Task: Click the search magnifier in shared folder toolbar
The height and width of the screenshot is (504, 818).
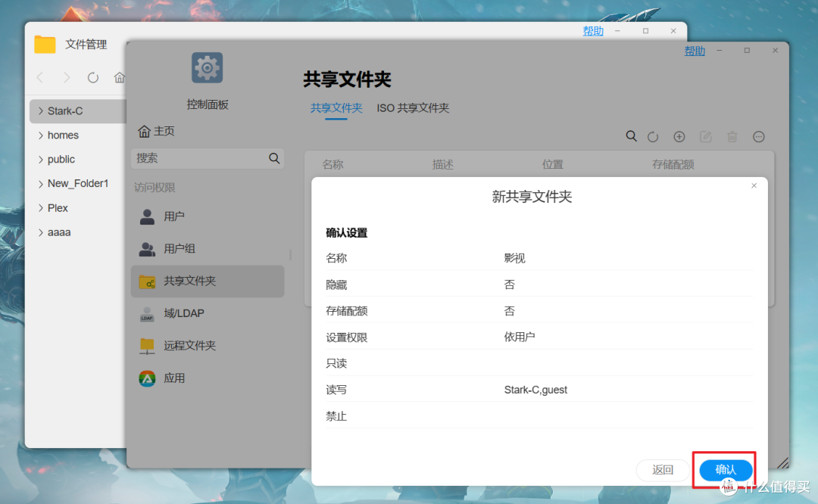Action: [x=631, y=136]
